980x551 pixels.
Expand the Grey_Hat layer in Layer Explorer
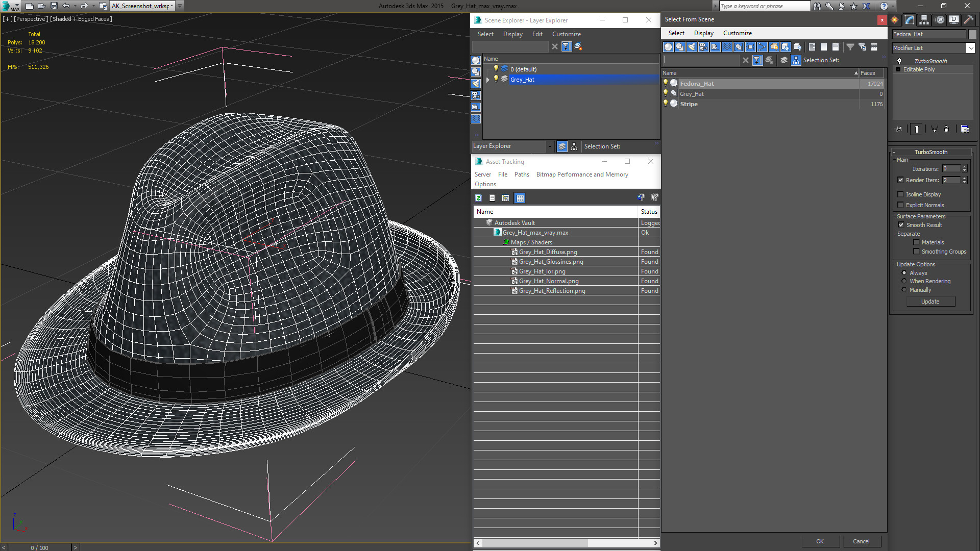pyautogui.click(x=486, y=80)
